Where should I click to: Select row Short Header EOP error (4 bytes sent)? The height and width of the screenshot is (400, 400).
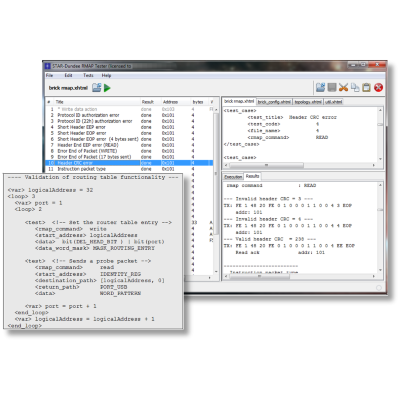[129, 139]
